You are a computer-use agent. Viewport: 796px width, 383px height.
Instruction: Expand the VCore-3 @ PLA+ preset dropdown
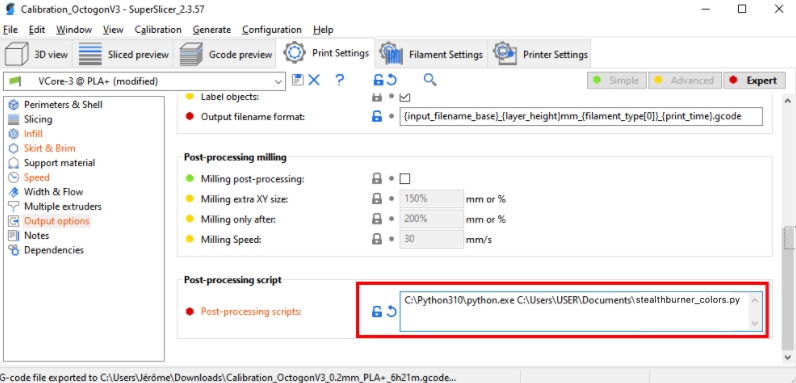click(x=279, y=81)
